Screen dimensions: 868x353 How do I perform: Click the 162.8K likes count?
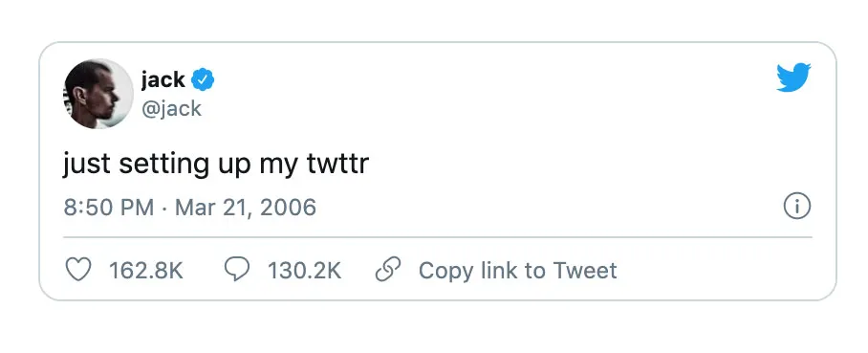[x=146, y=271]
